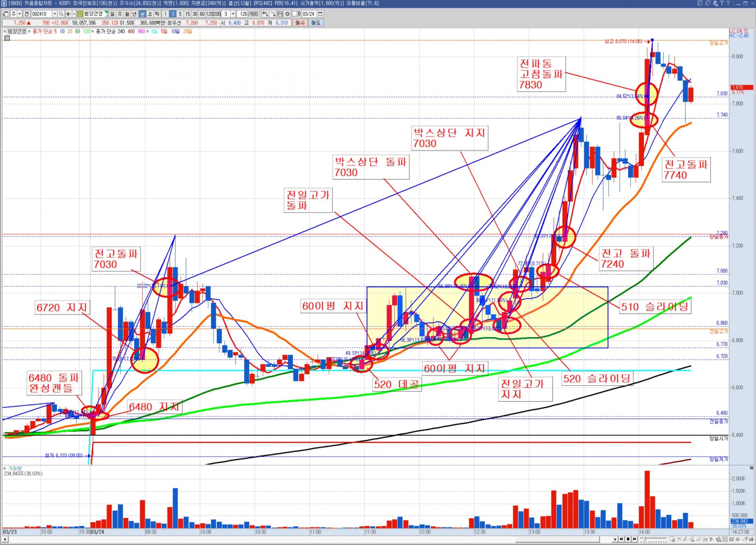The image size is (756, 545).
Task: Toggle the 거래량 volume legend box
Action: pyautogui.click(x=5, y=468)
